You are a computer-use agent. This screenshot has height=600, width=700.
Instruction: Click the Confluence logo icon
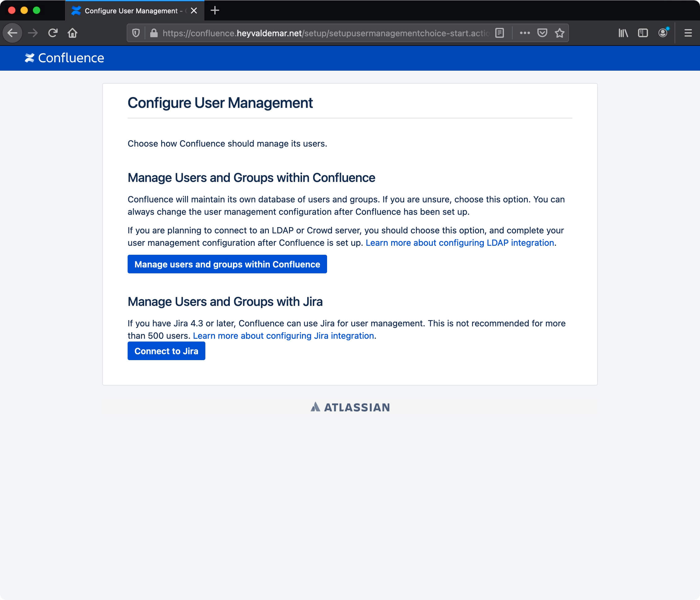pos(29,58)
